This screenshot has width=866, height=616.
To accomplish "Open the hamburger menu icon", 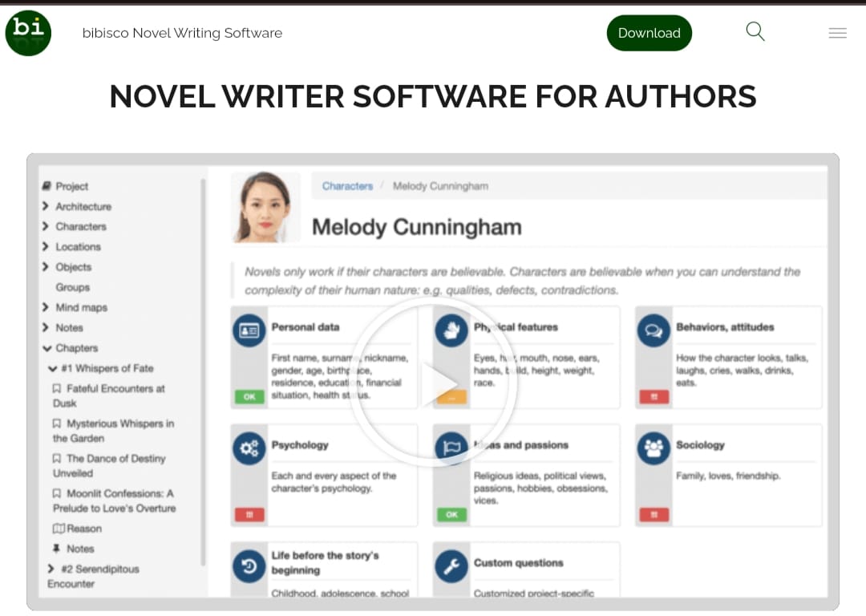I will (x=837, y=33).
